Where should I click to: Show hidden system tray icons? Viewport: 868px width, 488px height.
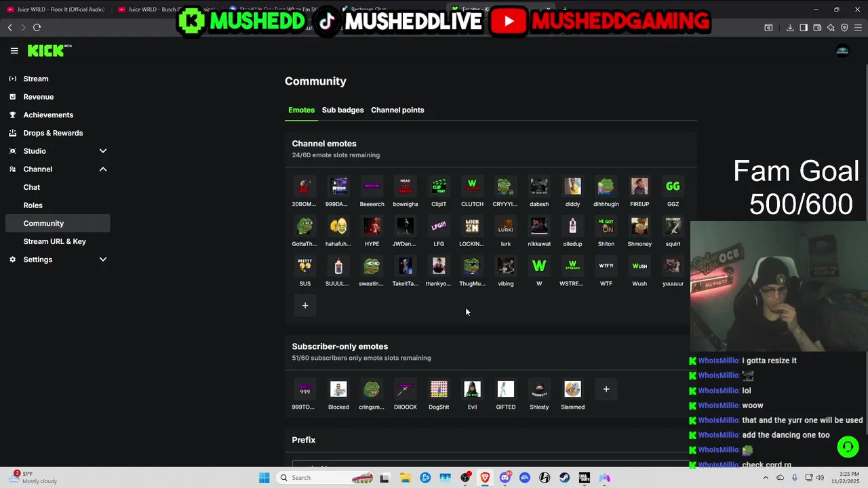tap(766, 478)
